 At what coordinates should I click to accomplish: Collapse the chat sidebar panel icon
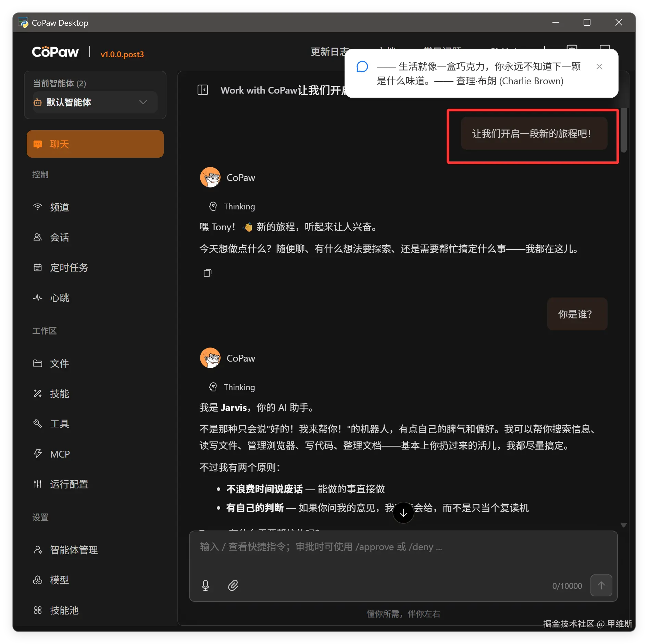pos(203,90)
